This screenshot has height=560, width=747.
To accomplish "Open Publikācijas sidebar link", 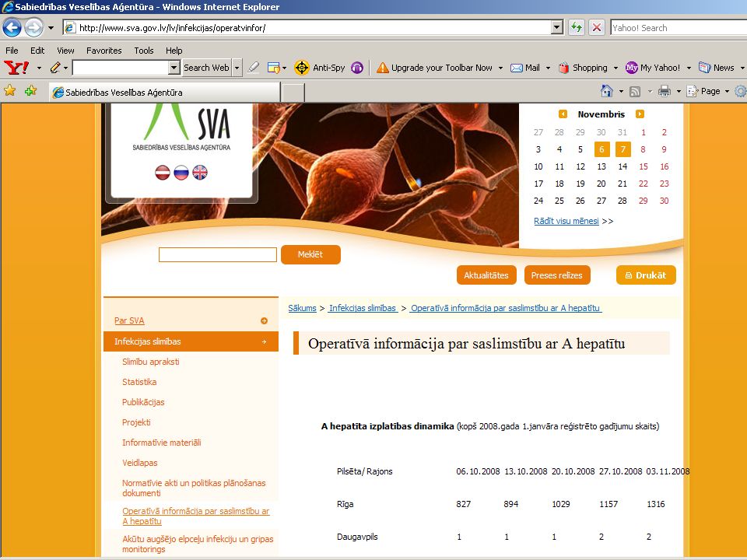I will 143,402.
